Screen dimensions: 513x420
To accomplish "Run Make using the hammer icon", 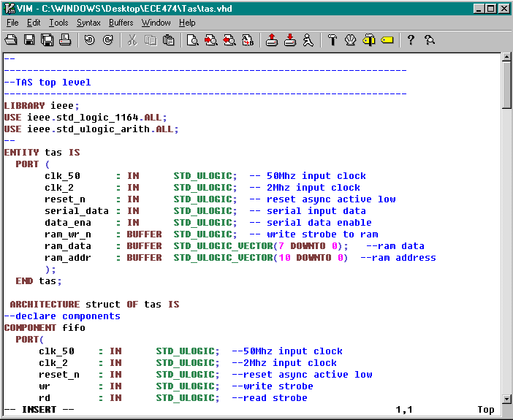I will tap(332, 40).
